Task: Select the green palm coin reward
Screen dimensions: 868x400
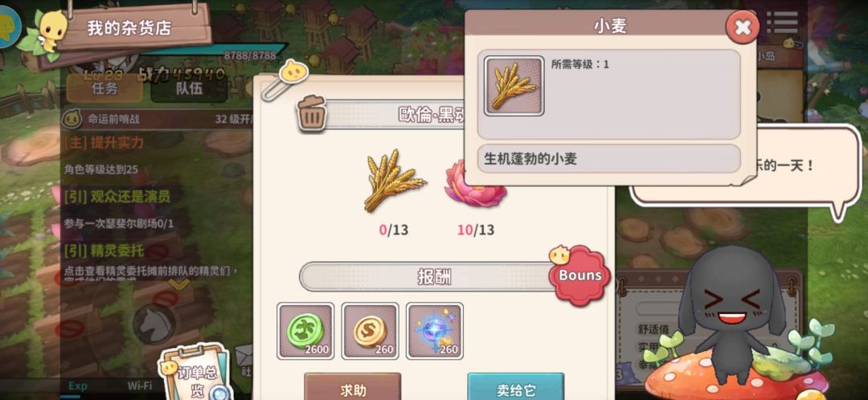Action: click(305, 331)
